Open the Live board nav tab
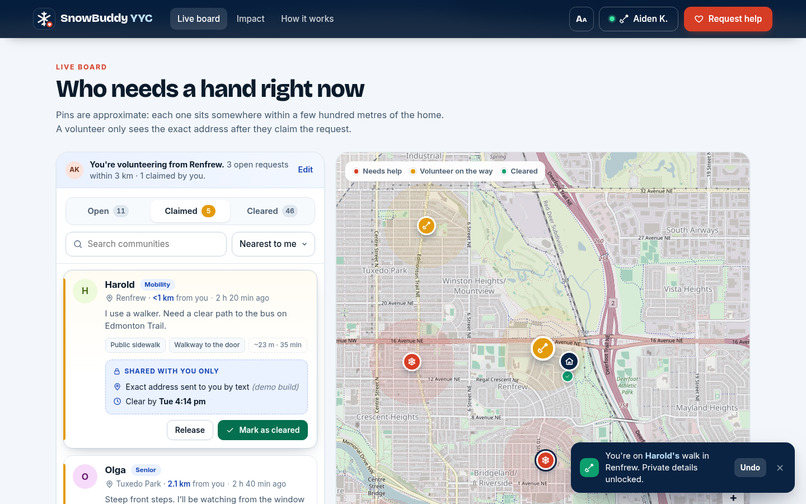The image size is (806, 504). [198, 19]
